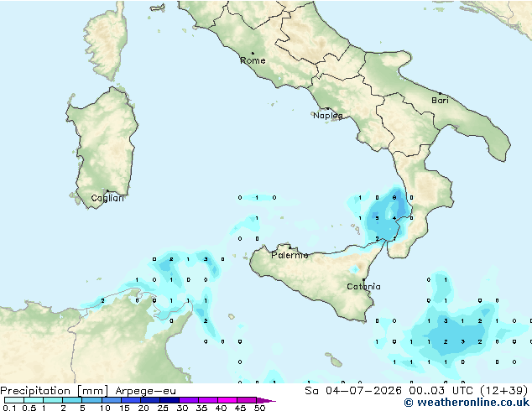The image size is (532, 411).
Task: Click the 'Precipitation [mm]' title text
Action: pyautogui.click(x=54, y=391)
